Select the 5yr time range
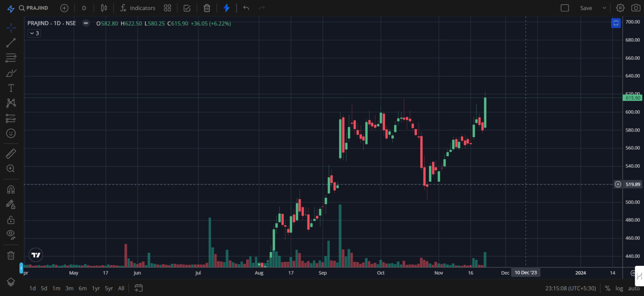644x296 pixels. tap(109, 288)
